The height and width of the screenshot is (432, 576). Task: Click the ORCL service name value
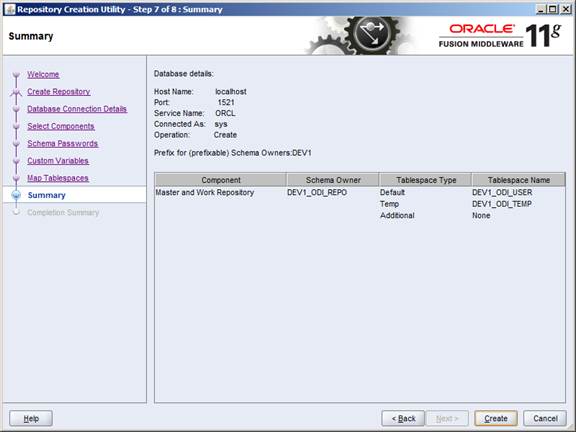pyautogui.click(x=225, y=114)
